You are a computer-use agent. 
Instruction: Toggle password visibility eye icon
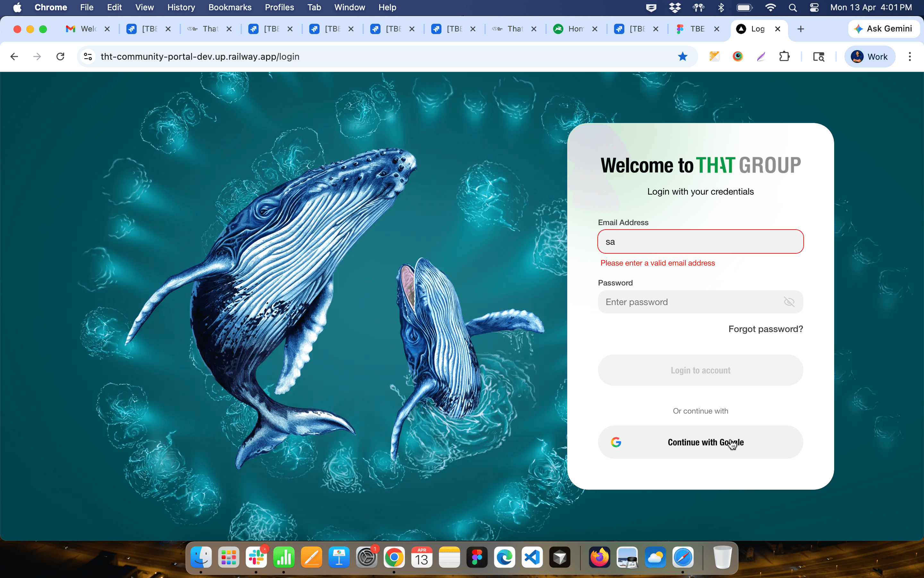pos(789,302)
